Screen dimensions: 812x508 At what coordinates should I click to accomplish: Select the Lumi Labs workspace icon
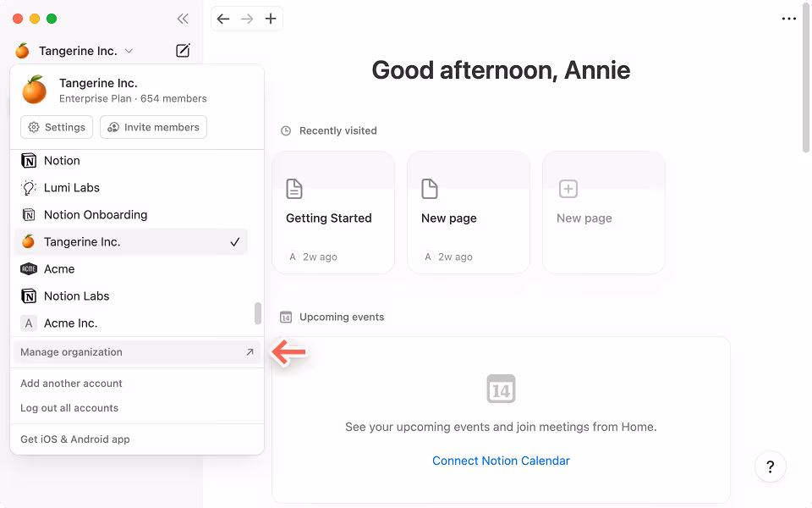point(29,187)
